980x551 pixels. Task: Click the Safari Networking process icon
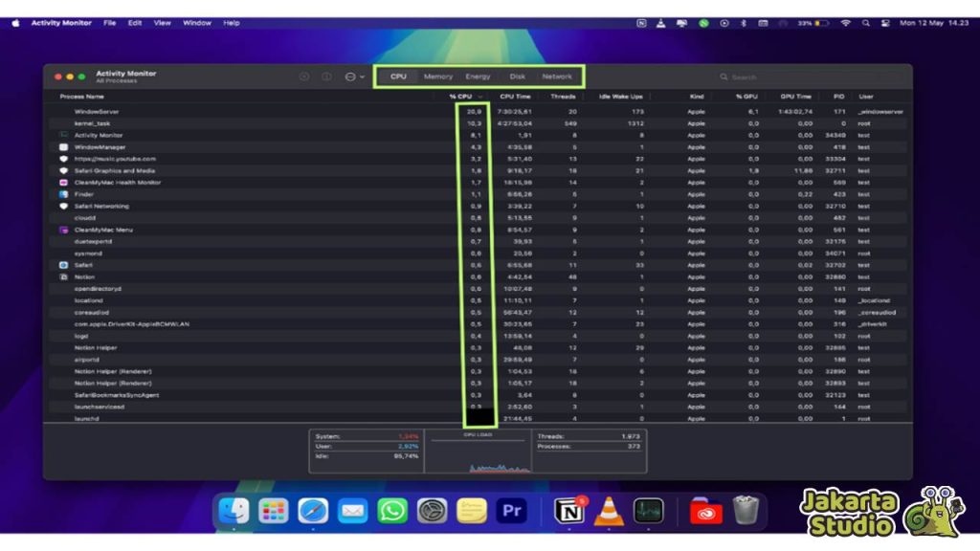[63, 207]
